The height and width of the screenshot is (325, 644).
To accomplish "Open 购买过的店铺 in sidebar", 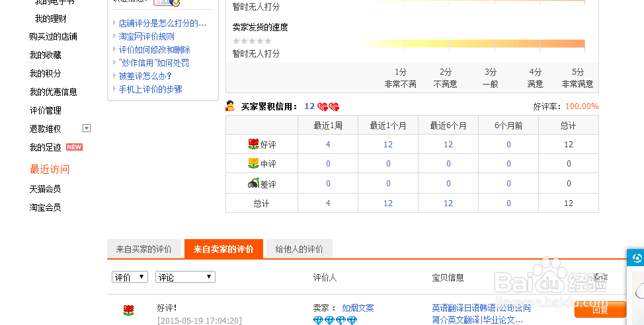I will click(x=54, y=36).
